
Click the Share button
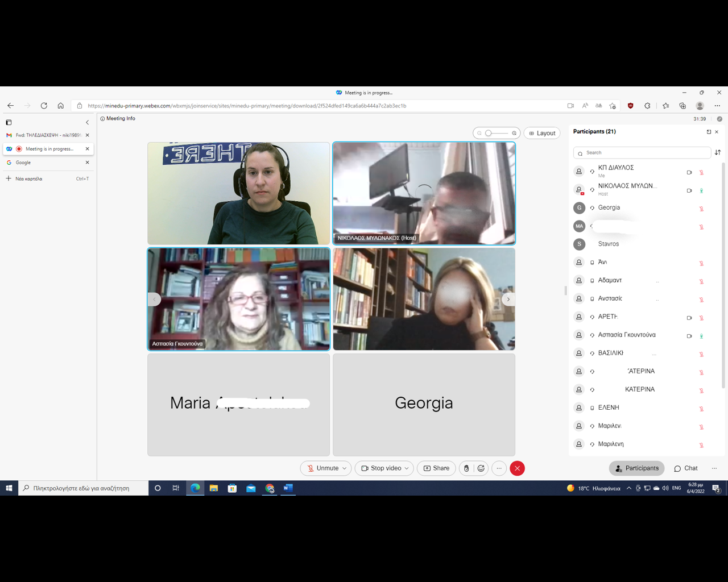tap(436, 468)
